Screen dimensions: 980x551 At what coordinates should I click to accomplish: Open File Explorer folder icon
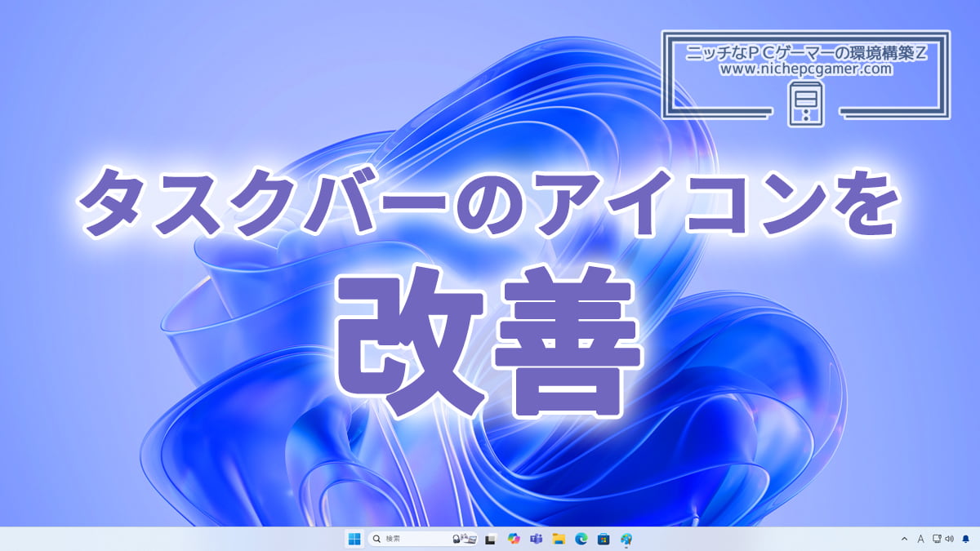[x=559, y=539]
